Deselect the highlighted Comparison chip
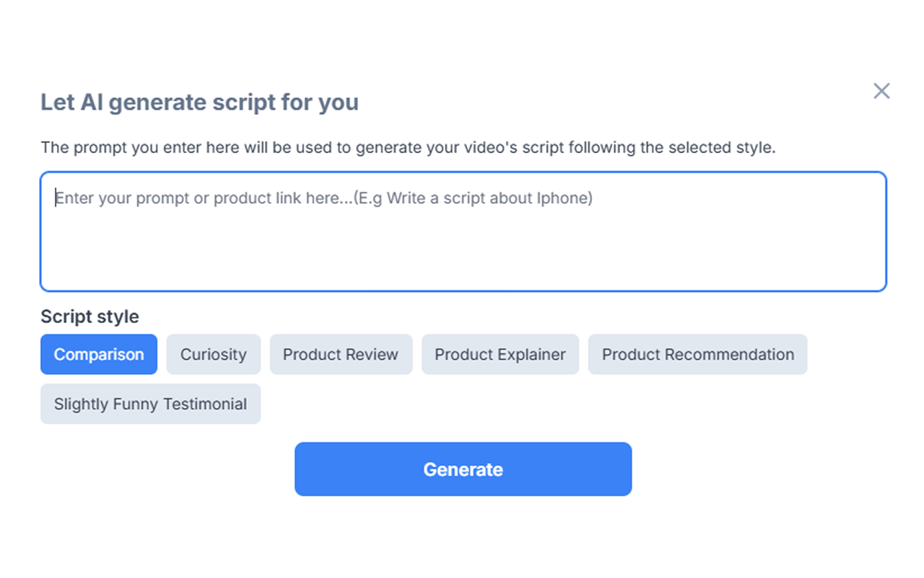 click(x=99, y=355)
